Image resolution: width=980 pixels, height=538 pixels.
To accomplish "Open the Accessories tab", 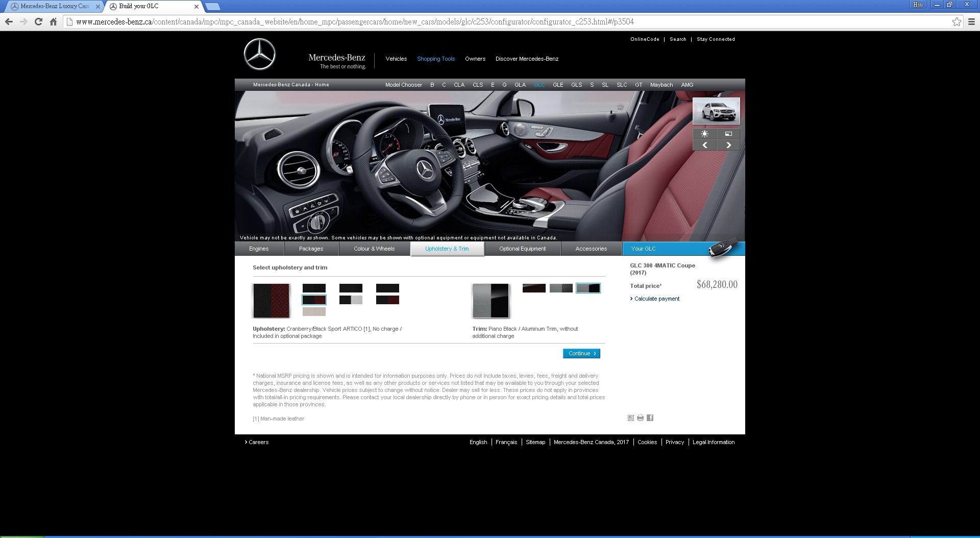I will tap(591, 249).
